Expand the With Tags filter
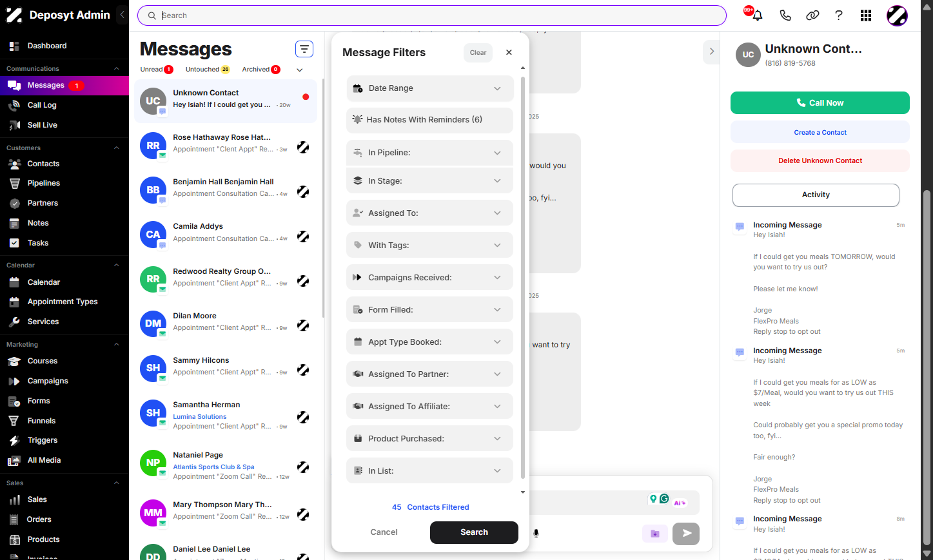 pyautogui.click(x=429, y=245)
